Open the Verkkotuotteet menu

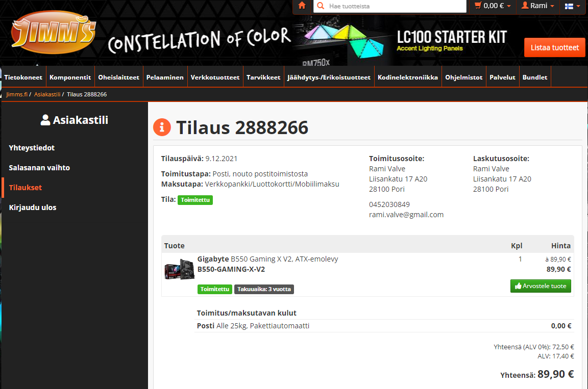pos(215,77)
